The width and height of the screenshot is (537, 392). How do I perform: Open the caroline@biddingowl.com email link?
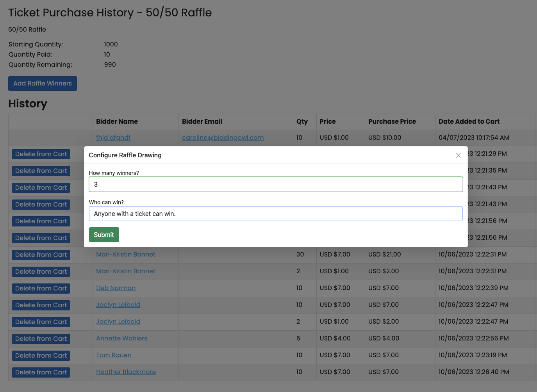[223, 137]
